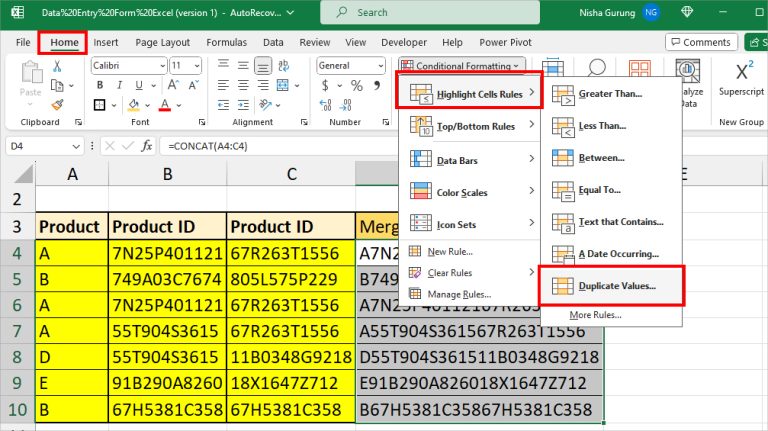Image resolution: width=768 pixels, height=431 pixels.
Task: Click the Insert Function fx icon
Action: click(x=147, y=146)
